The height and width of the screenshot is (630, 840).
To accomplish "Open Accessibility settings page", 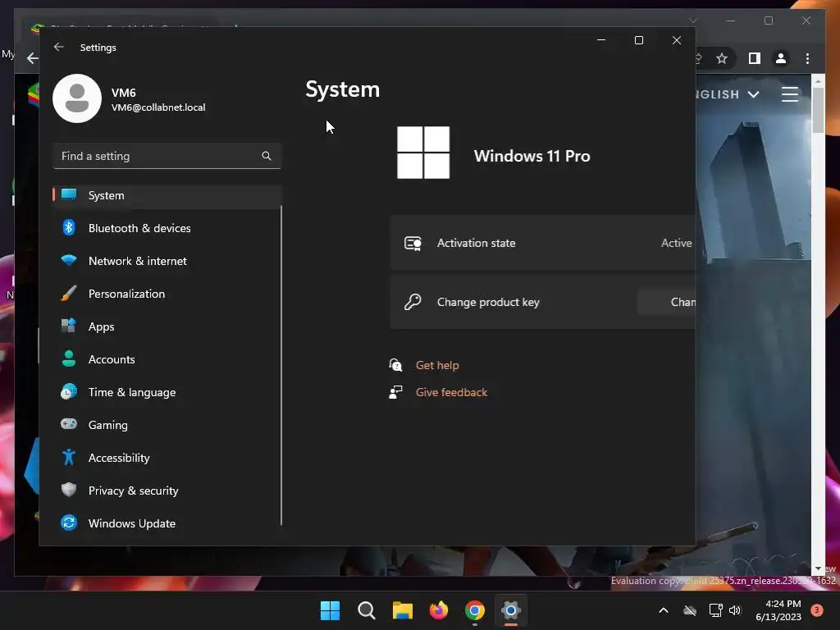I will click(167, 458).
